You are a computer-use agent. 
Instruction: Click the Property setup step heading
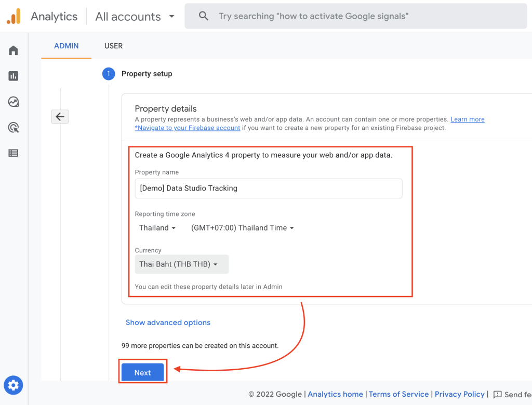pyautogui.click(x=147, y=74)
